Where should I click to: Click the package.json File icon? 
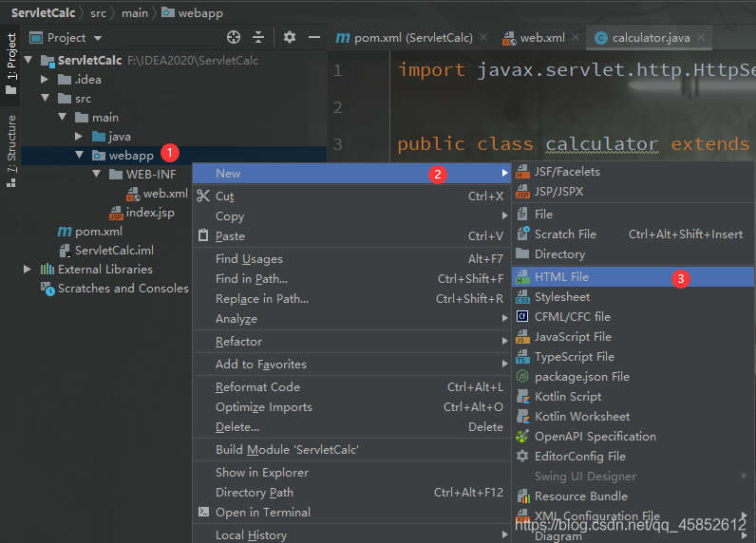[x=522, y=376]
